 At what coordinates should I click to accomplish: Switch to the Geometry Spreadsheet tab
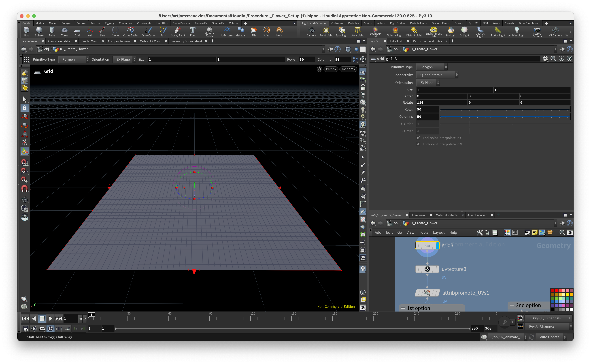186,41
